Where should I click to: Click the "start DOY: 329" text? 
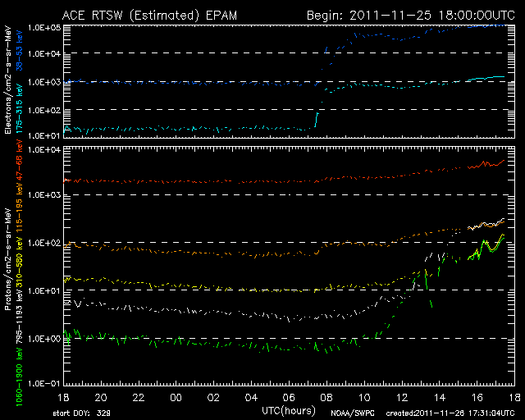[x=82, y=413]
